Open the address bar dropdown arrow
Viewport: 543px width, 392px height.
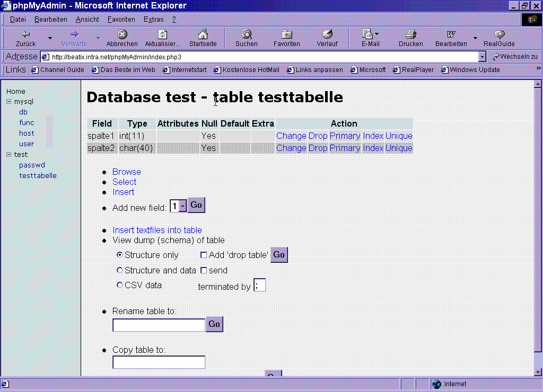(x=482, y=57)
